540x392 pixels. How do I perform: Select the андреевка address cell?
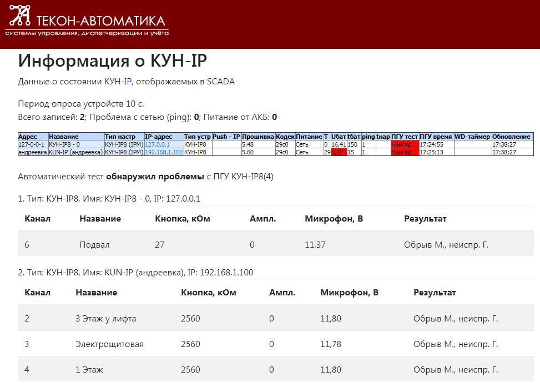[33, 152]
